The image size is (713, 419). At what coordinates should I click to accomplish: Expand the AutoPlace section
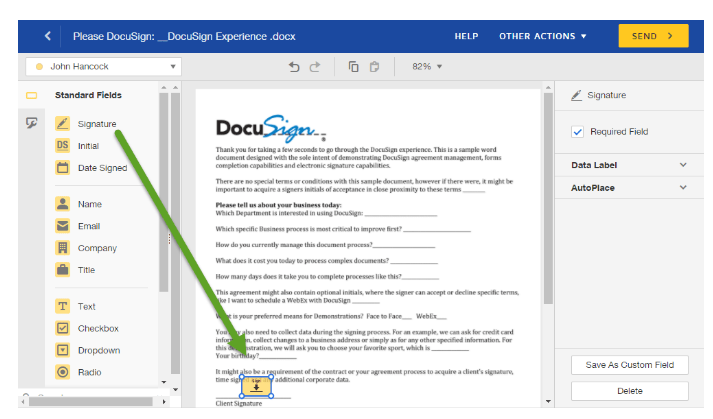(x=629, y=188)
